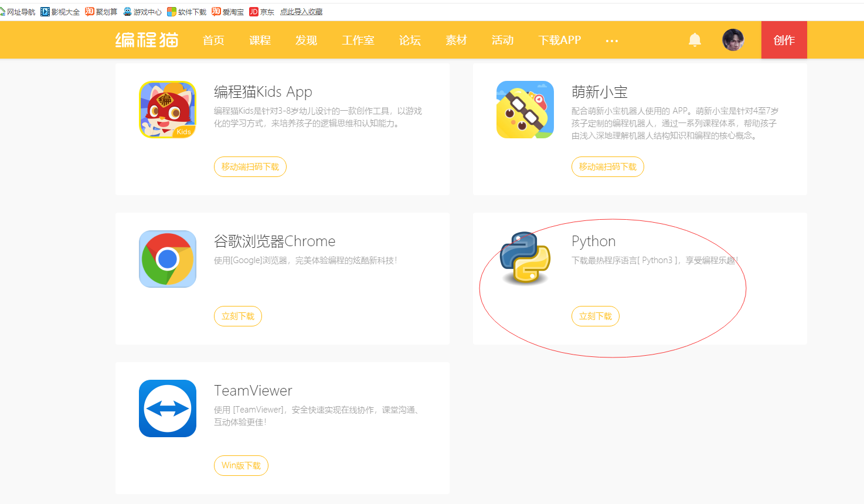The height and width of the screenshot is (504, 864).
Task: Click the Chrome browser icon
Action: [x=168, y=259]
